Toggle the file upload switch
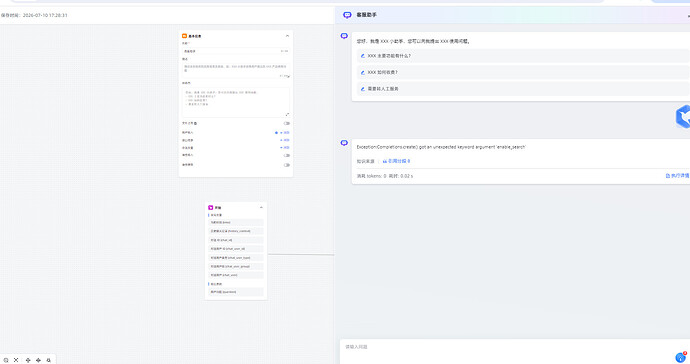This screenshot has width=690, height=364. (x=286, y=123)
